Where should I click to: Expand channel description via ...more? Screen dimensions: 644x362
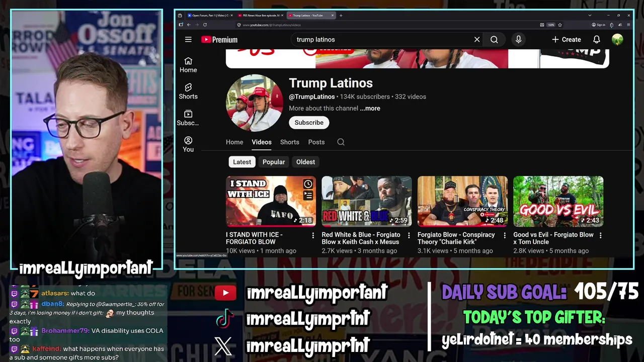[370, 109]
